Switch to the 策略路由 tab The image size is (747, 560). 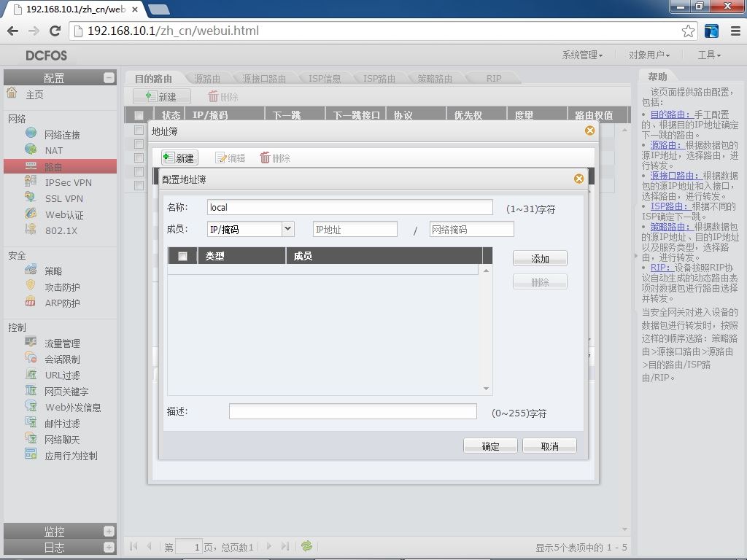pyautogui.click(x=435, y=79)
